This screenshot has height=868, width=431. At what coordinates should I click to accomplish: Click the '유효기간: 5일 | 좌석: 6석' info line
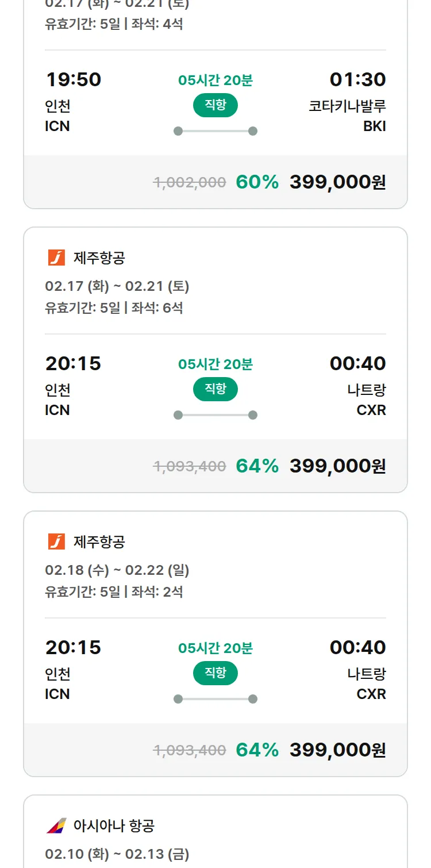pos(114,308)
